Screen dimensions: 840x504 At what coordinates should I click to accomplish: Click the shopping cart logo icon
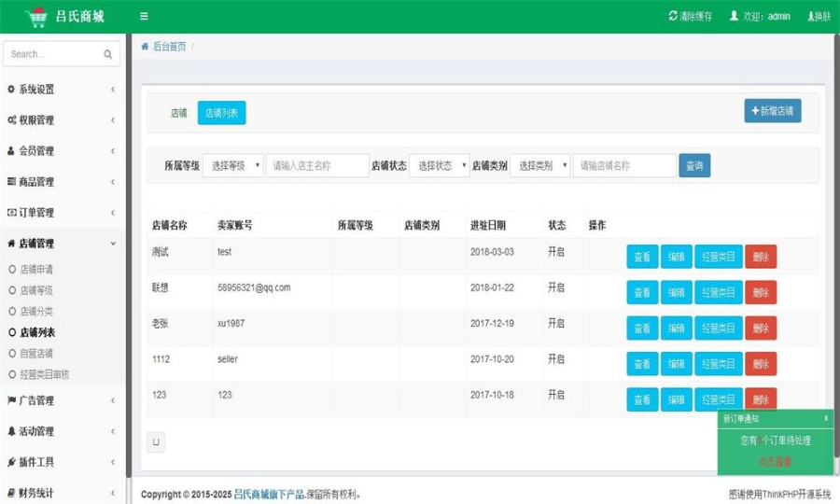[36, 17]
